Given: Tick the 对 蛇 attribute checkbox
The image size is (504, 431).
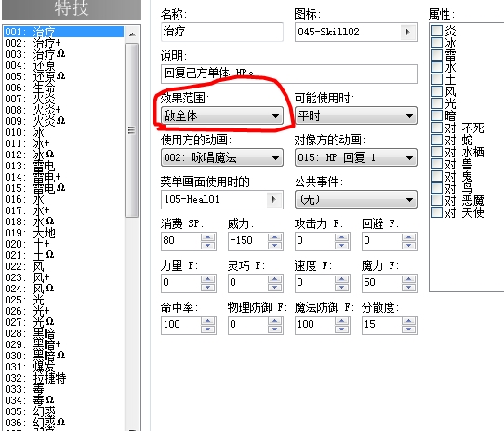Looking at the screenshot, I should tap(437, 140).
